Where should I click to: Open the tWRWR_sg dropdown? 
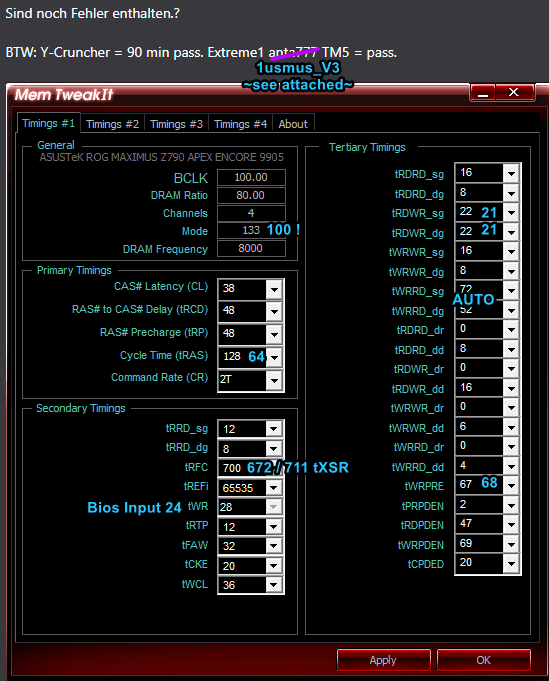click(x=511, y=252)
